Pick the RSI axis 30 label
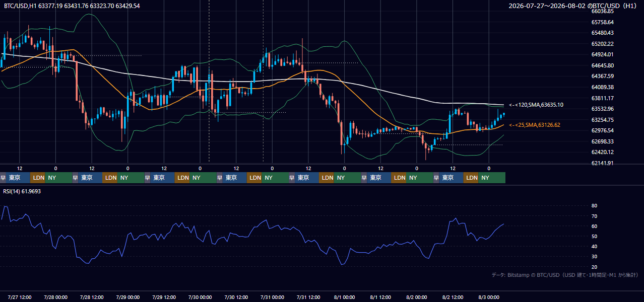This screenshot has height=302, width=644. [594, 257]
